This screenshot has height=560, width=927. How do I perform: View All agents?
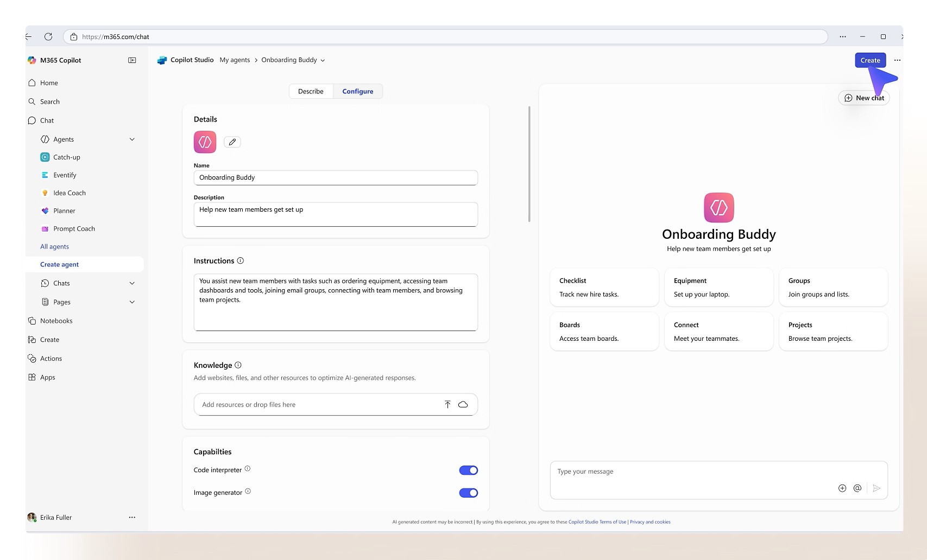pyautogui.click(x=54, y=246)
